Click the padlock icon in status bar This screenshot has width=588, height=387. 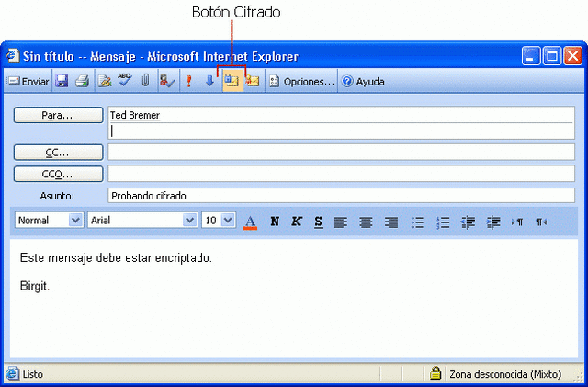point(435,373)
